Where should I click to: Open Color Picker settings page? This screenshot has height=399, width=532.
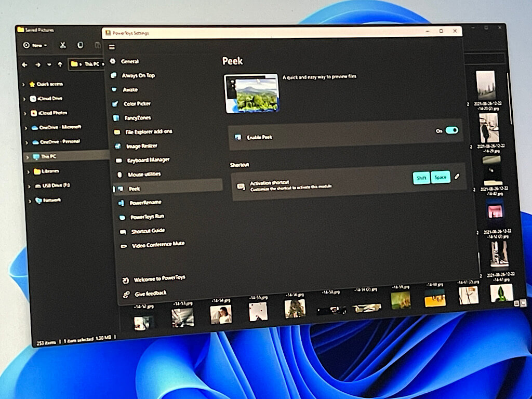tap(137, 103)
